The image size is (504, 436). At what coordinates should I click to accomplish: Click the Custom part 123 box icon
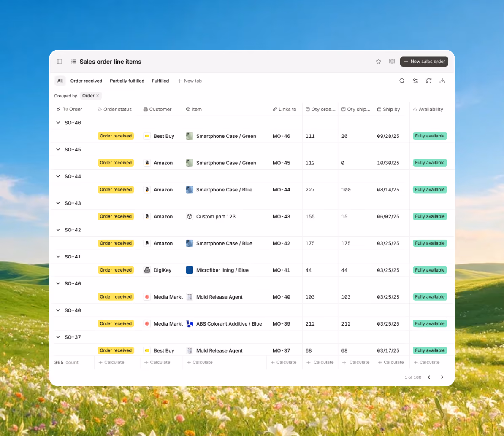(x=190, y=216)
